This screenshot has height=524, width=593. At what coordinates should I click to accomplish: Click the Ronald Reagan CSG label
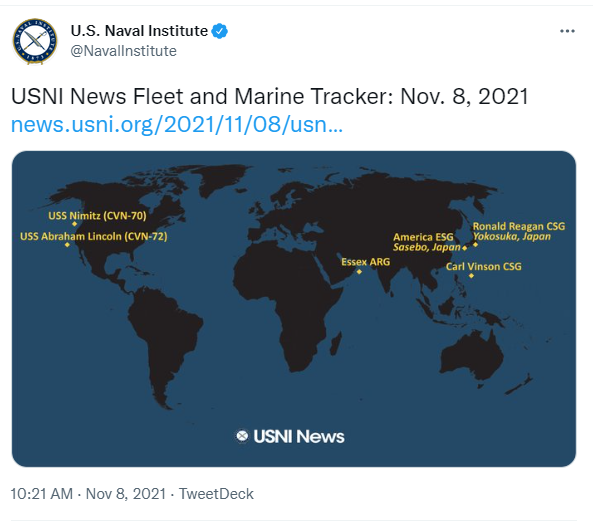[x=519, y=226]
